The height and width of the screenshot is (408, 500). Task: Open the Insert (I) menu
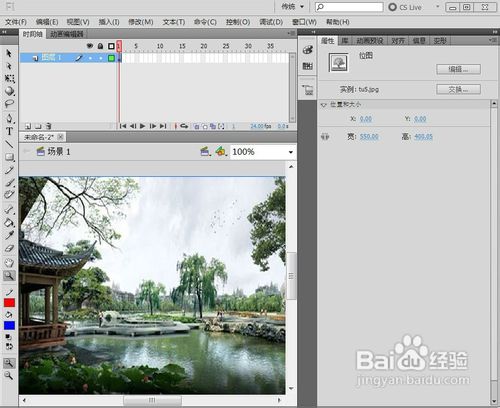[109, 22]
